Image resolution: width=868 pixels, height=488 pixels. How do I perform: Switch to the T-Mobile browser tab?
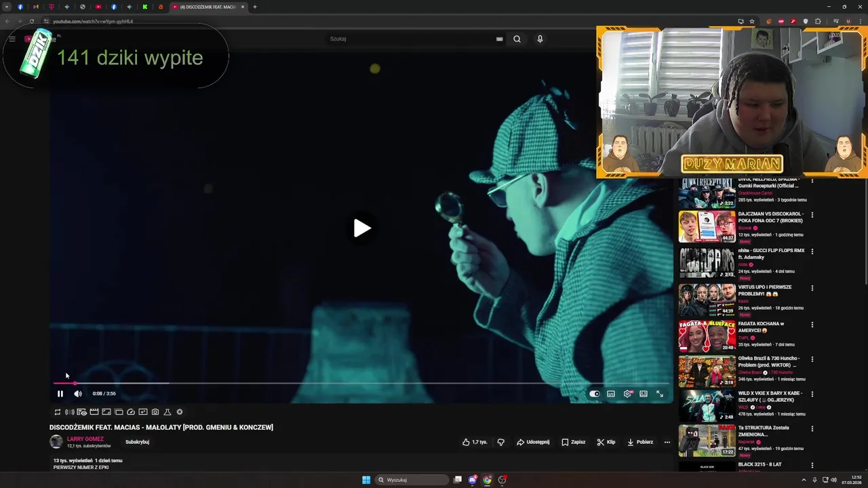[x=52, y=7]
